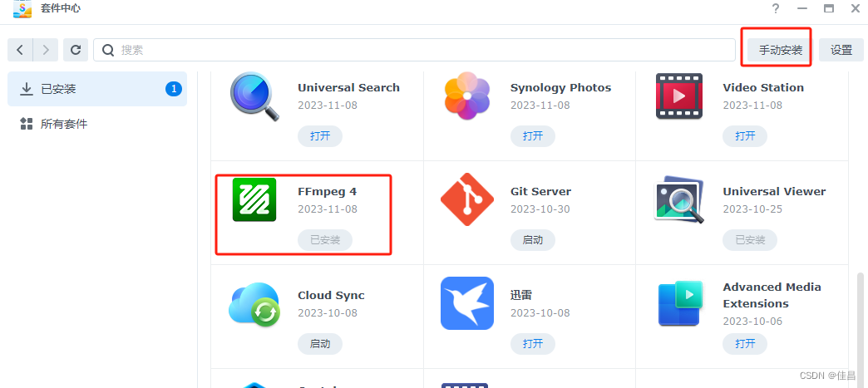Image resolution: width=868 pixels, height=388 pixels.
Task: Click the 已安装 download icon in sidebar
Action: click(27, 89)
